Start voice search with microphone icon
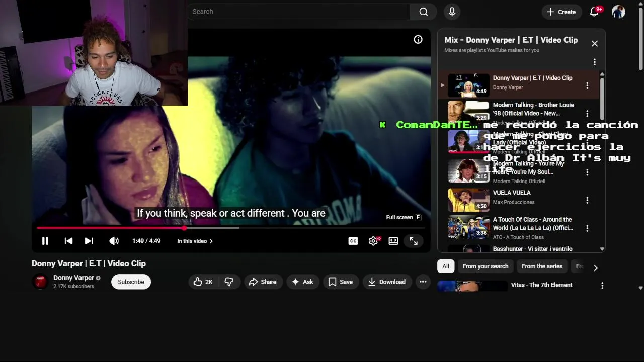Screen dimensions: 644x362 click(452, 12)
